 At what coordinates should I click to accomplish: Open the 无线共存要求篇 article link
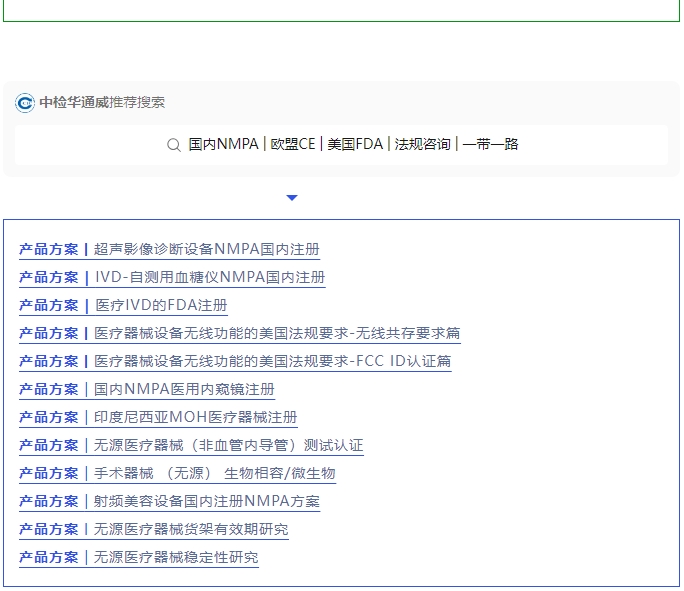(276, 334)
